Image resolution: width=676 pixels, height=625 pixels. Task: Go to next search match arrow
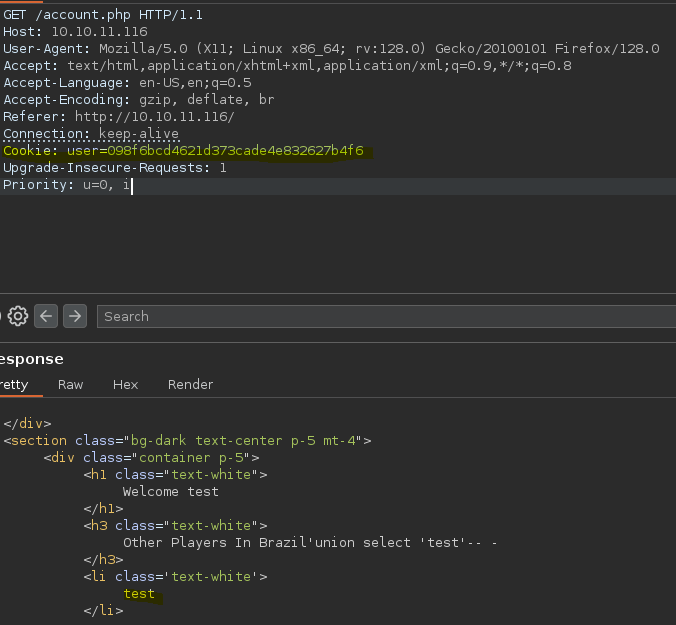point(75,316)
